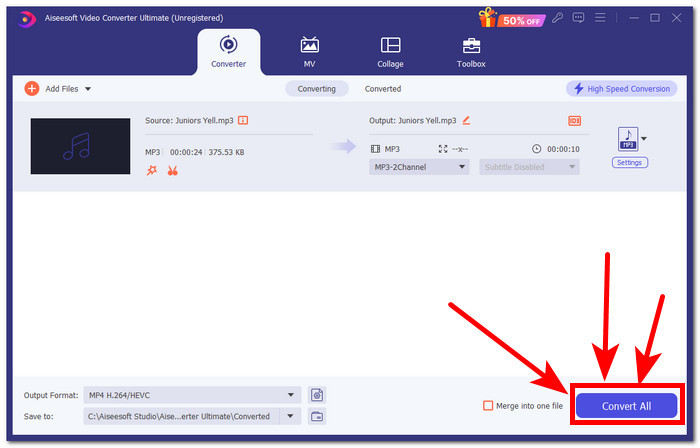Click the output resolution icon
The width and height of the screenshot is (700, 448).
pyautogui.click(x=443, y=149)
